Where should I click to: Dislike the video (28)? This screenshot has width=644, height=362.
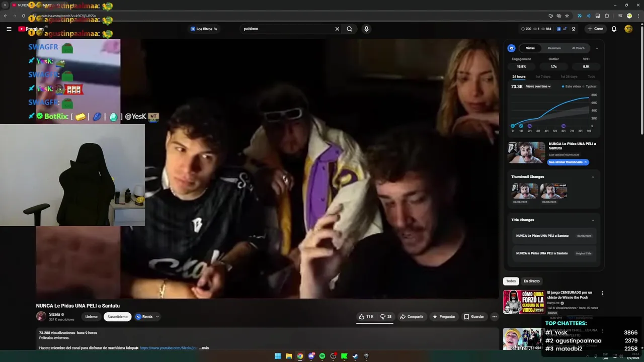386,317
